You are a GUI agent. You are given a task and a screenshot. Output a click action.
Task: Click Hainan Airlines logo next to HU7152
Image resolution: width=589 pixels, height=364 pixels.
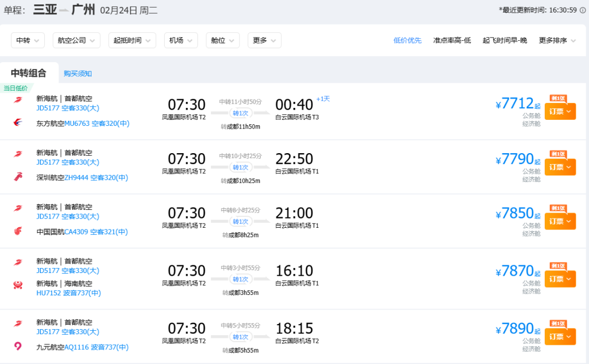click(x=18, y=285)
